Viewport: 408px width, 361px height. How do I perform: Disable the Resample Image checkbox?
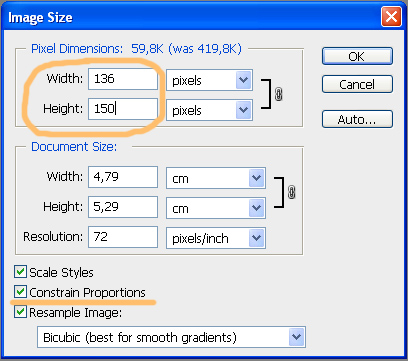(20, 312)
